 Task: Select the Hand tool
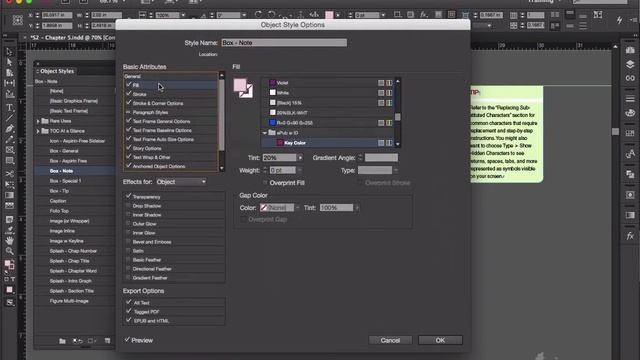9,240
